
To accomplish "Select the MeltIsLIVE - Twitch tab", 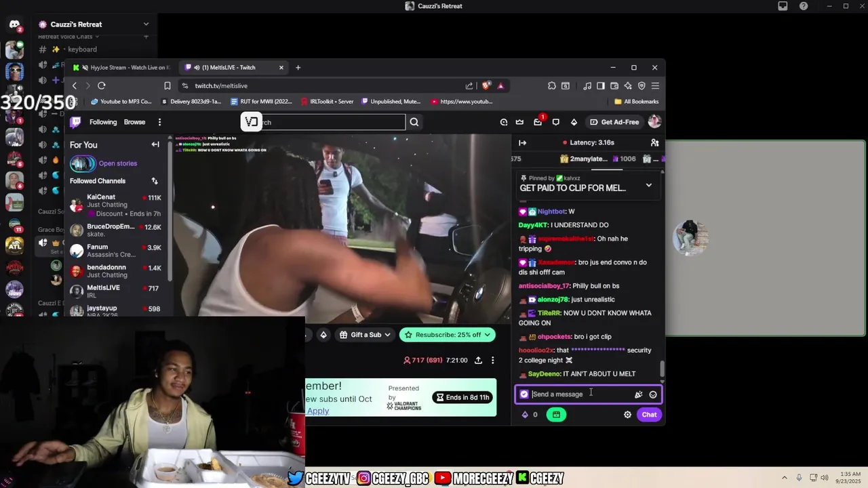I will click(x=233, y=68).
